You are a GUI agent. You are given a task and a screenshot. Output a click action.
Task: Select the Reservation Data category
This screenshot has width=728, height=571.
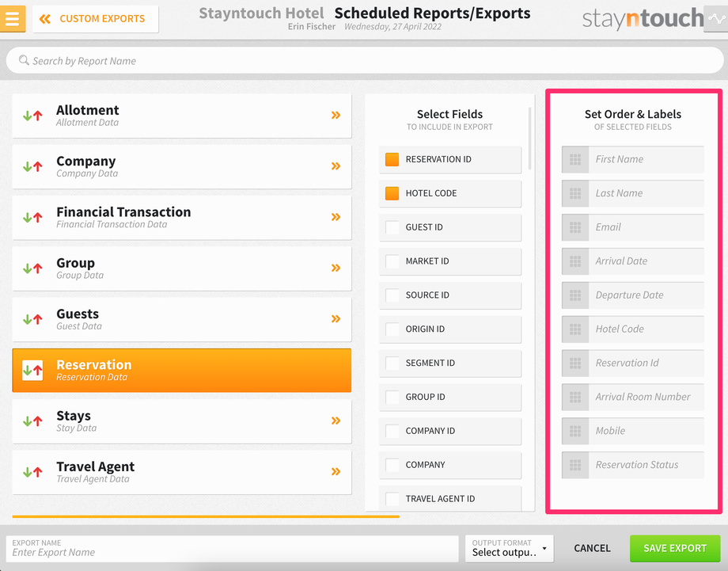pos(181,371)
